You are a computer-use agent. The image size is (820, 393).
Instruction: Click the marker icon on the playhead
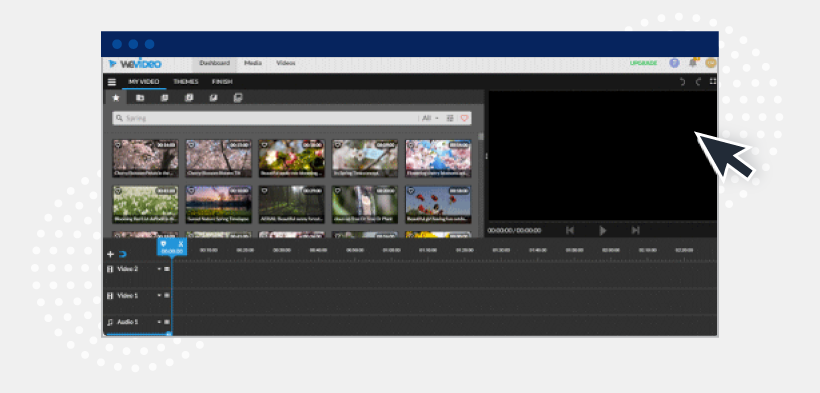(x=163, y=244)
